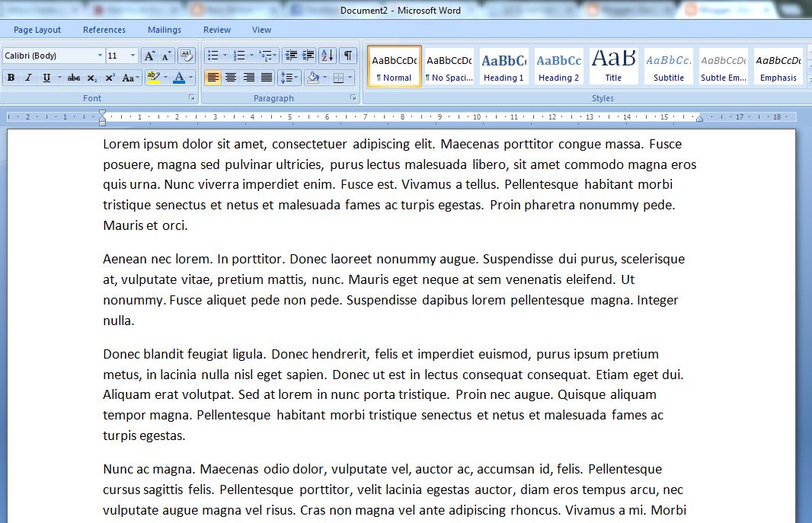Select the Title style
812x523 pixels.
[x=613, y=66]
